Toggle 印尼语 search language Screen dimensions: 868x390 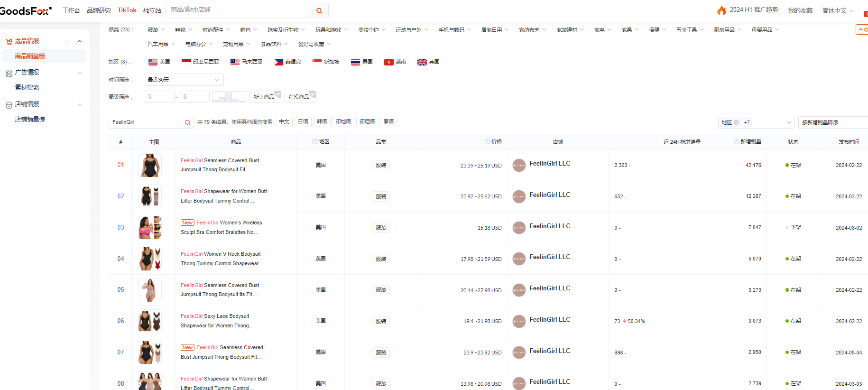click(x=367, y=122)
